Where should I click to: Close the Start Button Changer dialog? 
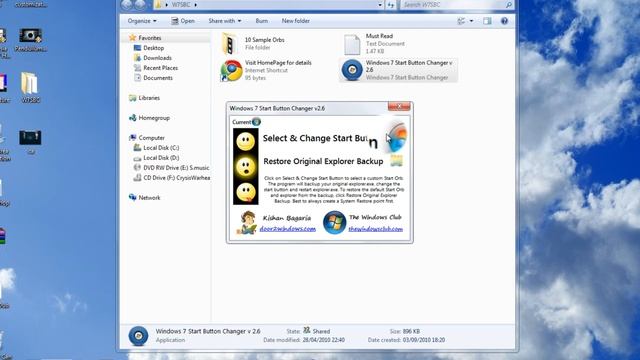point(399,107)
